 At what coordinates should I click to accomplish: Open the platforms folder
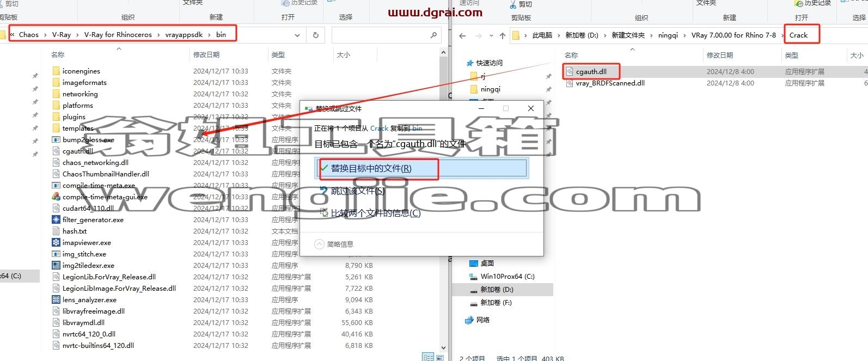[x=77, y=105]
